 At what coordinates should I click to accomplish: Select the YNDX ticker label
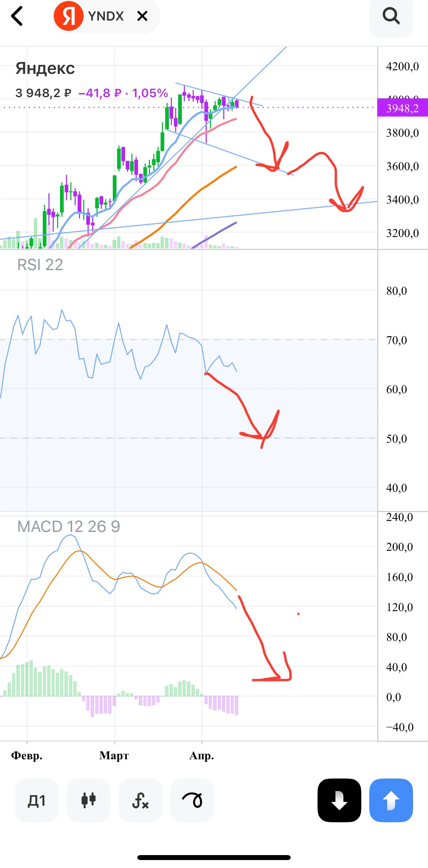106,16
